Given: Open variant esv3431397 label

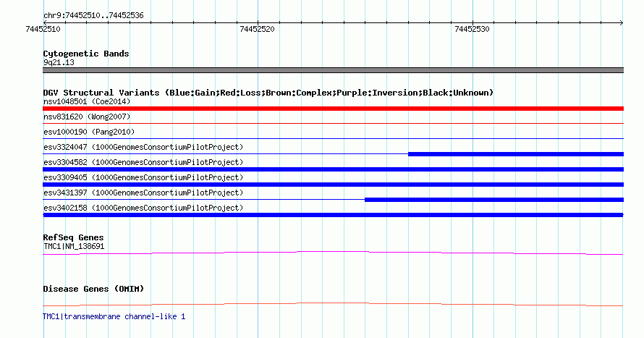Looking at the screenshot, I should coord(143,193).
